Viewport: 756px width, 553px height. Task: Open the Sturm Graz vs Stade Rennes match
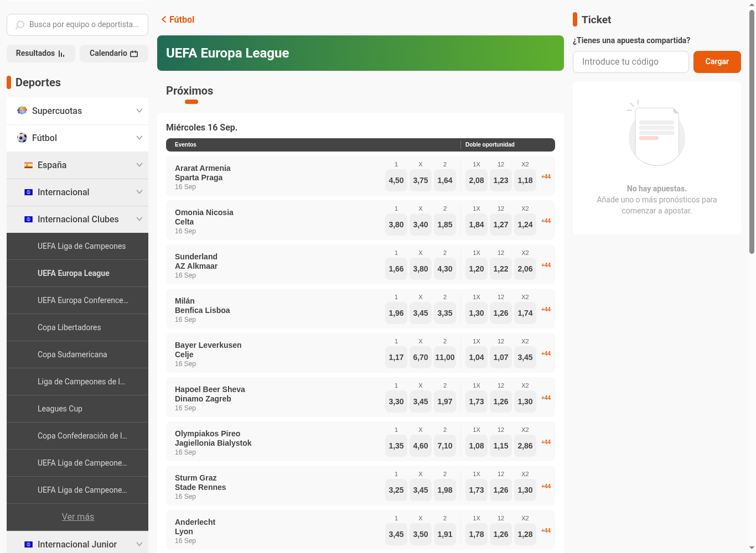point(200,483)
